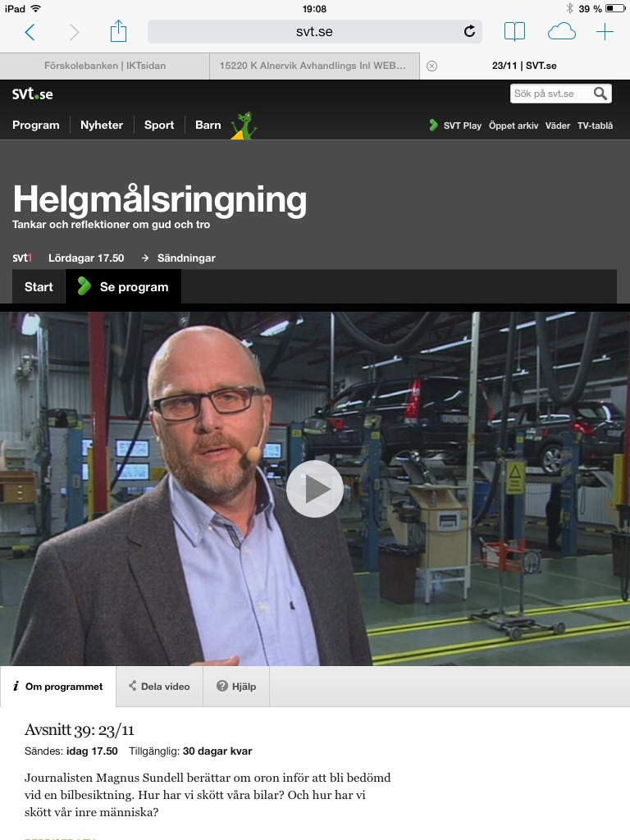Image resolution: width=630 pixels, height=840 pixels.
Task: Open the SVT Play link
Action: tap(455, 126)
